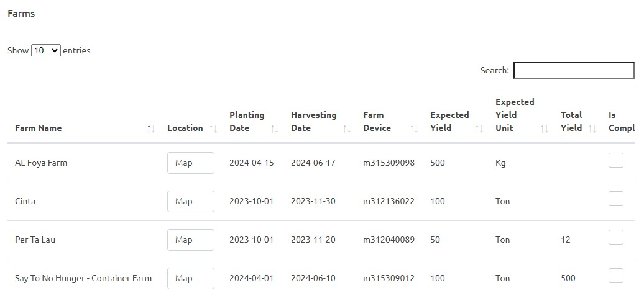Sort by Farm Device column arrows
Screen dimensions: 644x306
[x=413, y=128]
